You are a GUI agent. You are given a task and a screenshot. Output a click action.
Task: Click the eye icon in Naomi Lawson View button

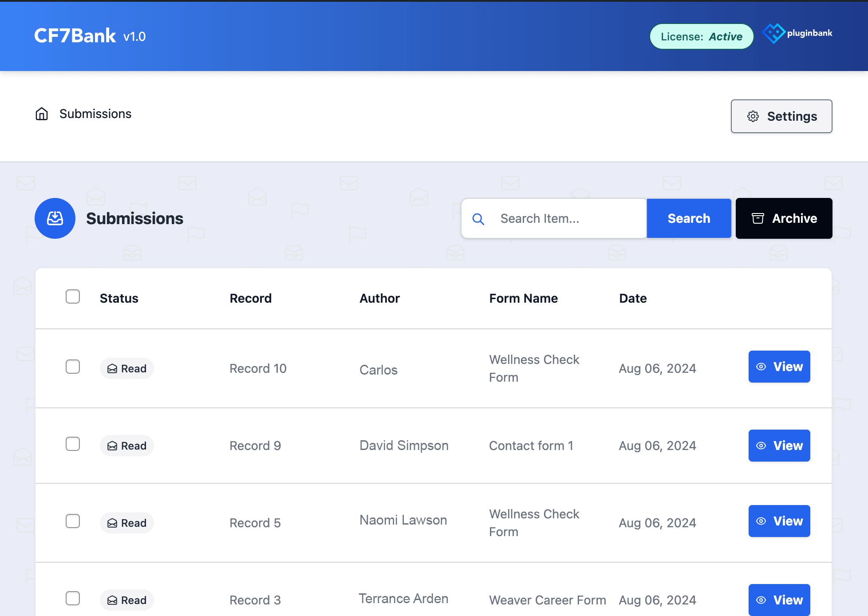click(x=761, y=521)
